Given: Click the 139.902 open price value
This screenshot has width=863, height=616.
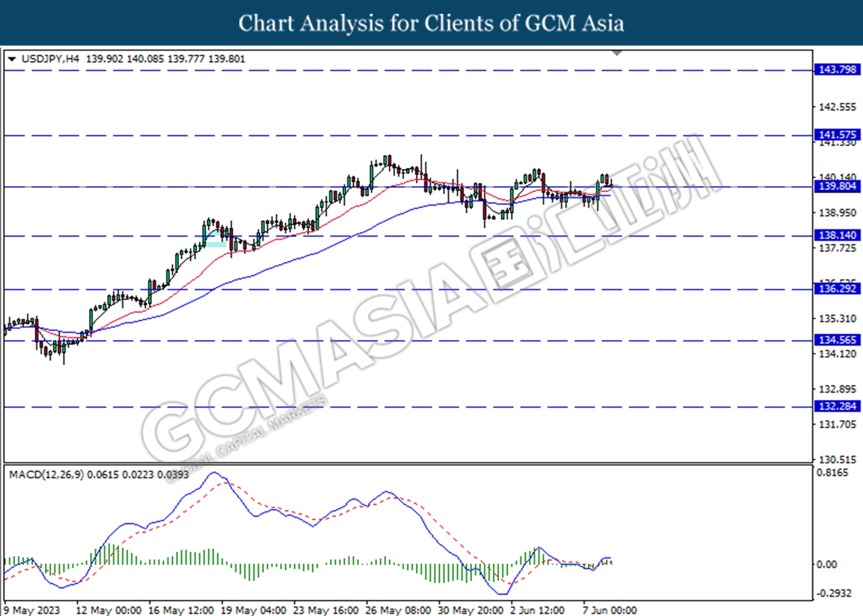Looking at the screenshot, I should click(x=104, y=59).
